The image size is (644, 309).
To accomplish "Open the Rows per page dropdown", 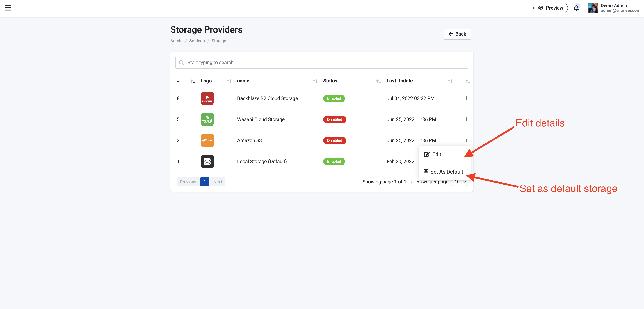I will click(460, 182).
